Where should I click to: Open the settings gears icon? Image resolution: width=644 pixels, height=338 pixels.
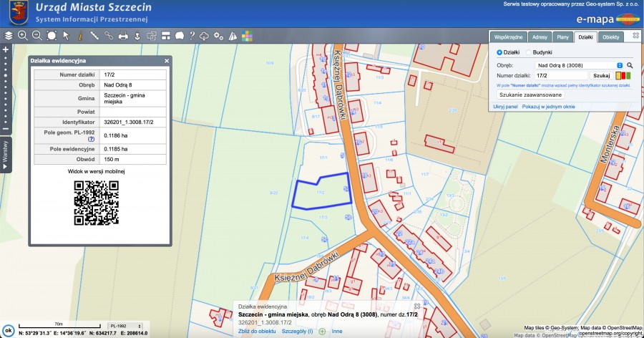pos(219,35)
